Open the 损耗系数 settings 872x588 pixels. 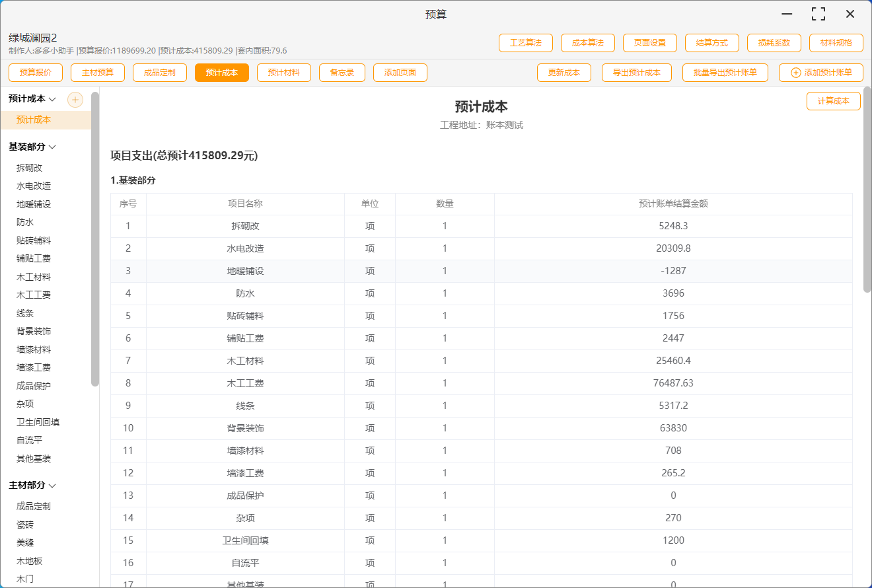pyautogui.click(x=774, y=43)
